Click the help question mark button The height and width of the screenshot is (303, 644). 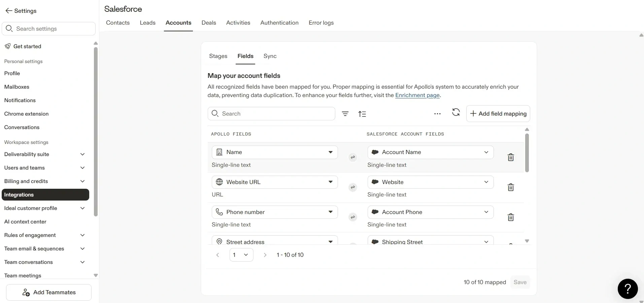[x=628, y=289]
